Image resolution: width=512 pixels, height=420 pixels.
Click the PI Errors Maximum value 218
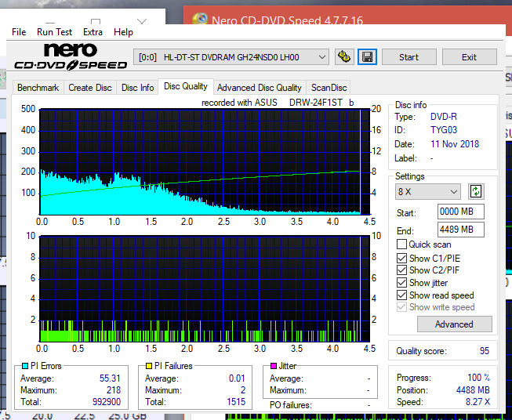click(114, 390)
